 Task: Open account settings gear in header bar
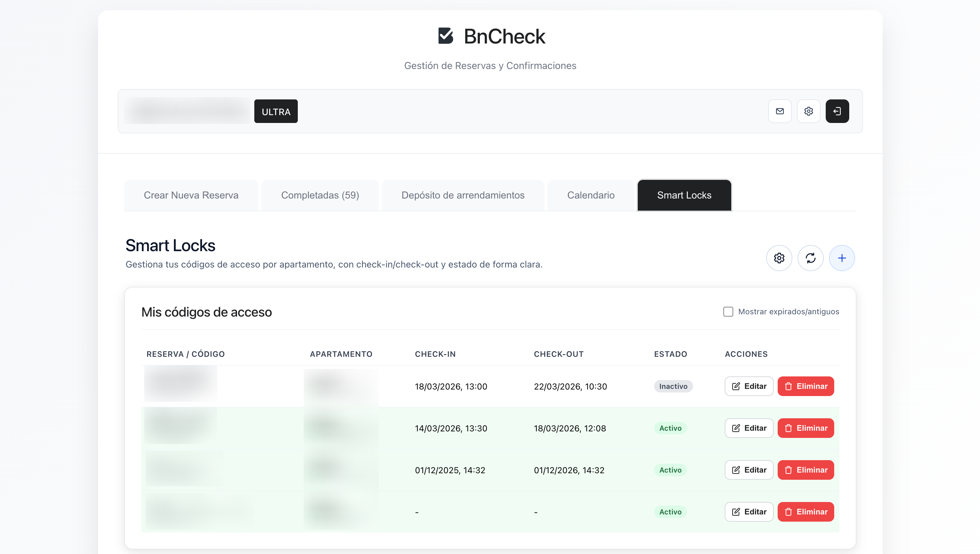pyautogui.click(x=808, y=111)
